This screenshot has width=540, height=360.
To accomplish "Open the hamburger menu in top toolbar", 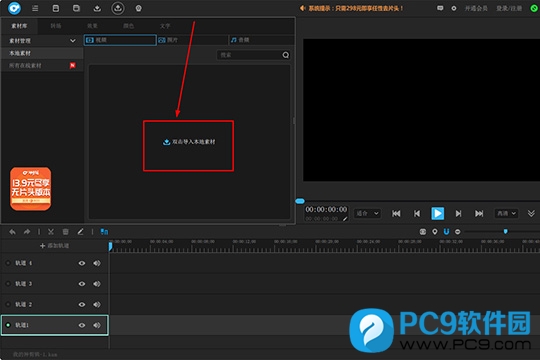I will 35,8.
